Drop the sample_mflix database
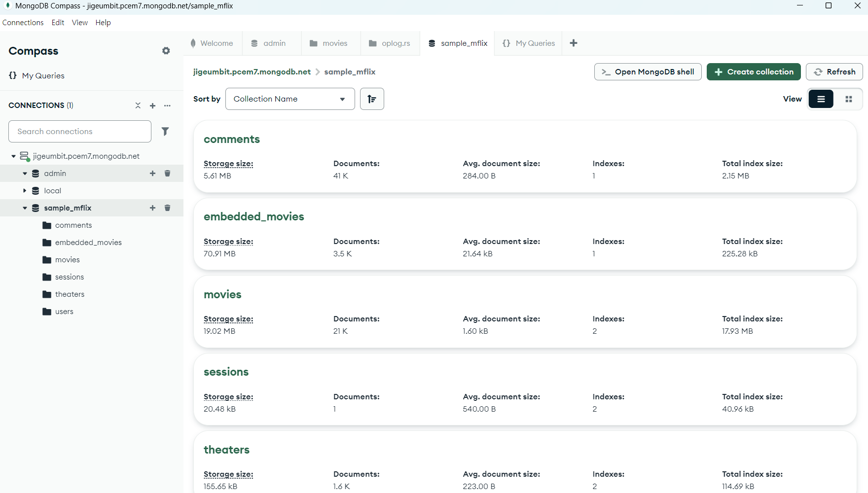Viewport: 868px width, 493px height. point(168,208)
